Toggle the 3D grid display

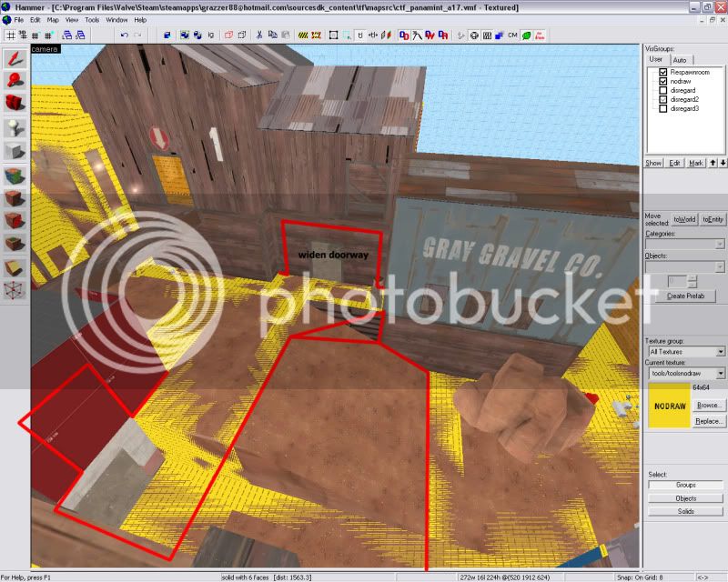point(22,35)
